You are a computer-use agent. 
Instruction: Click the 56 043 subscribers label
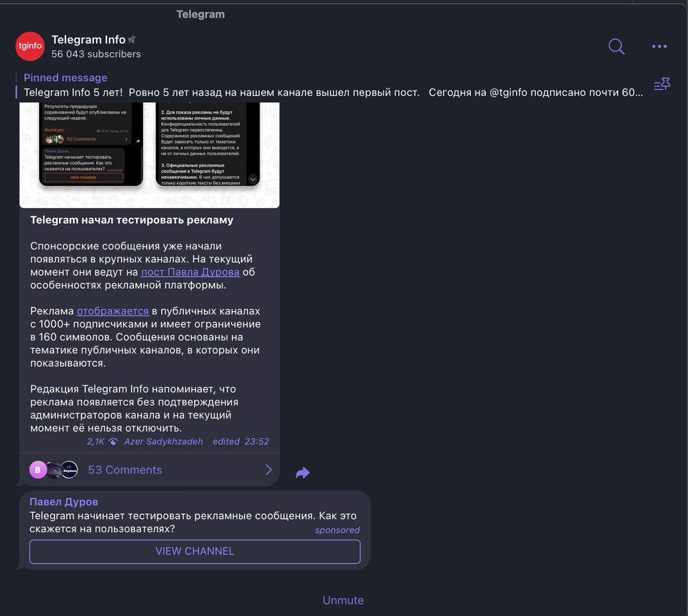[96, 54]
